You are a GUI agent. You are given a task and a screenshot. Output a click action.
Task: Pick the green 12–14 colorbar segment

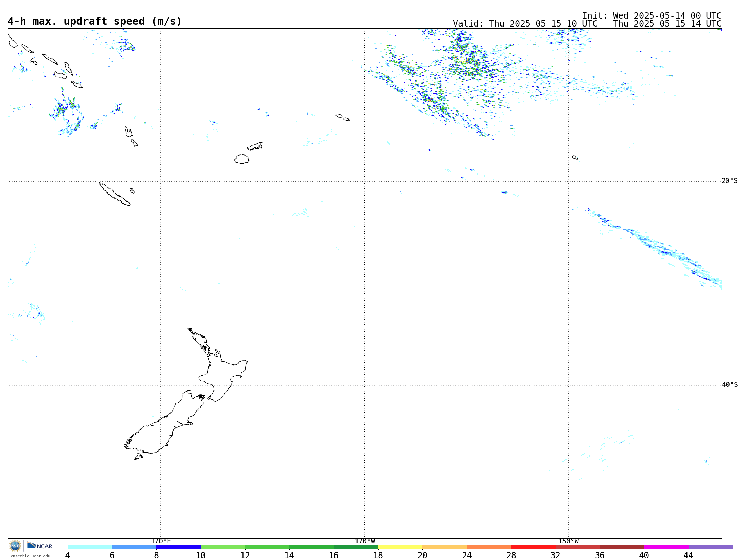[267, 547]
